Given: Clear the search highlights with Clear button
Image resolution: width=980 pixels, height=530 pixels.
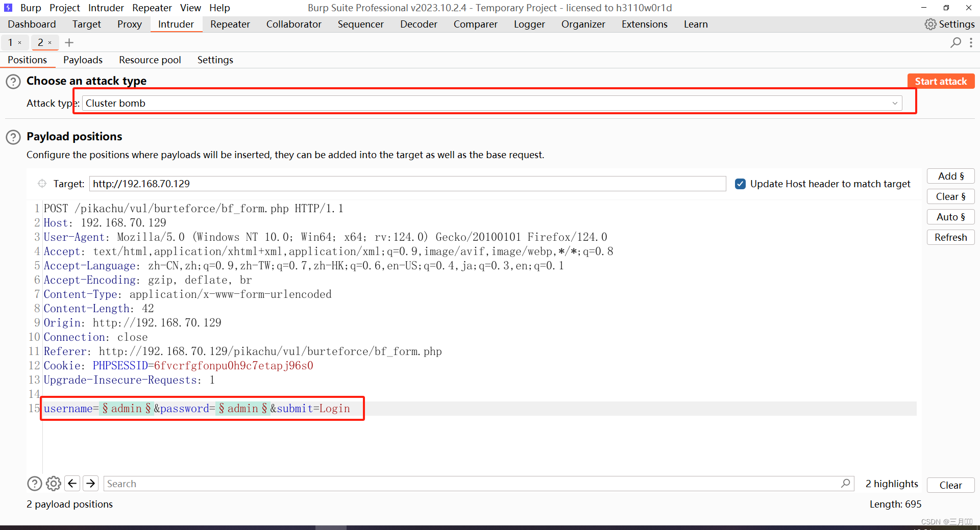Looking at the screenshot, I should (x=950, y=485).
